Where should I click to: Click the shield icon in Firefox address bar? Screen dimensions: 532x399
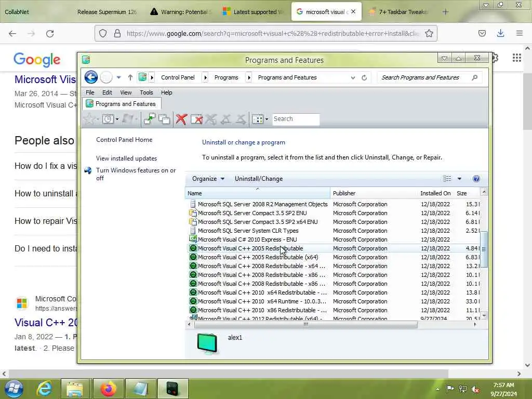coord(103,33)
